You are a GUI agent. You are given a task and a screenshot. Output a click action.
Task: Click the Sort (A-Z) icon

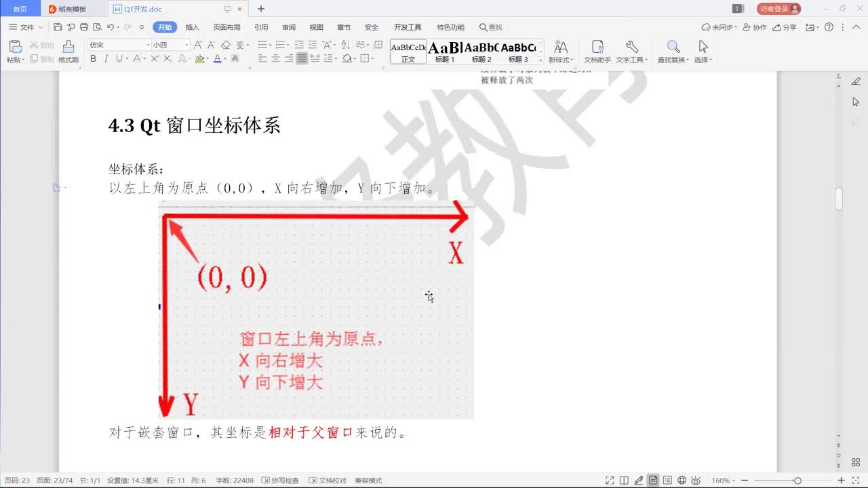tap(345, 45)
